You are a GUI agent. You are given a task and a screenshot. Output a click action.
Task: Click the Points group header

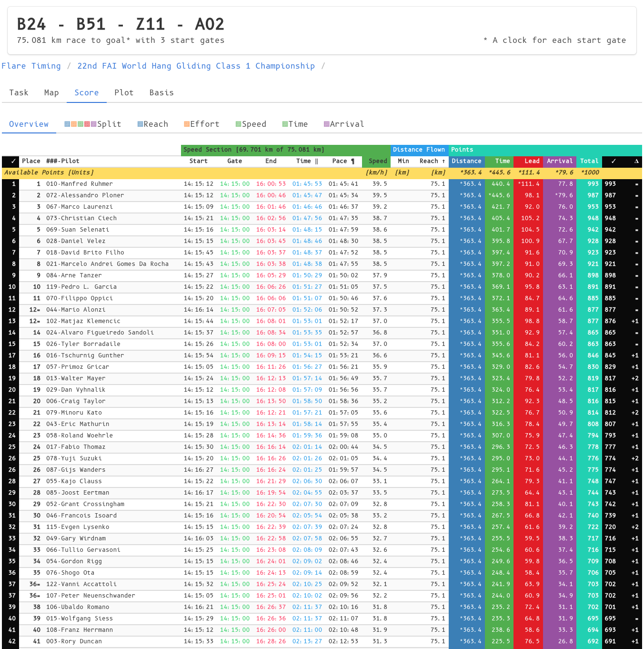pos(545,150)
